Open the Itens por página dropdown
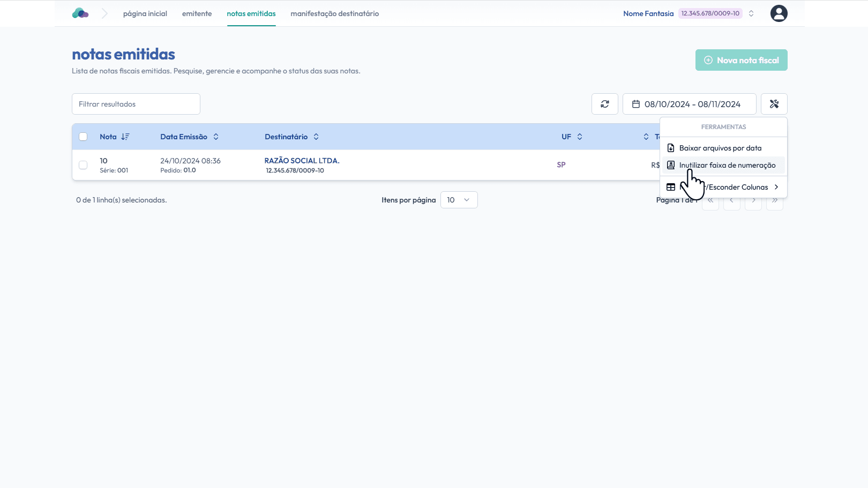Screen dimensions: 868x488 pos(459,200)
